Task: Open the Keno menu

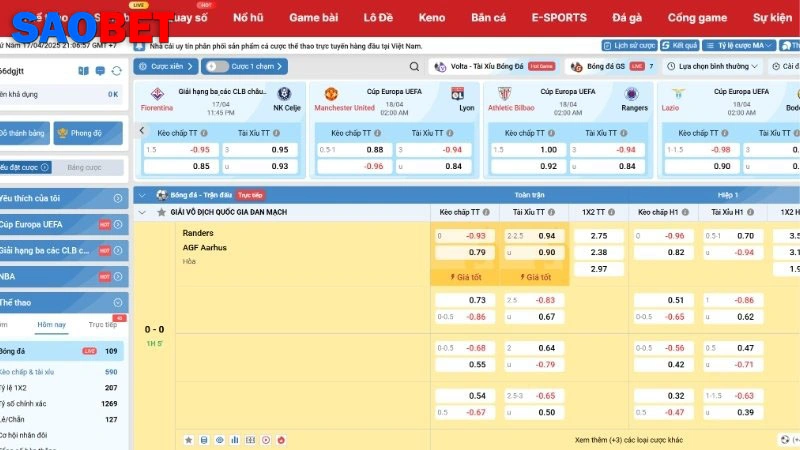Action: [x=432, y=18]
